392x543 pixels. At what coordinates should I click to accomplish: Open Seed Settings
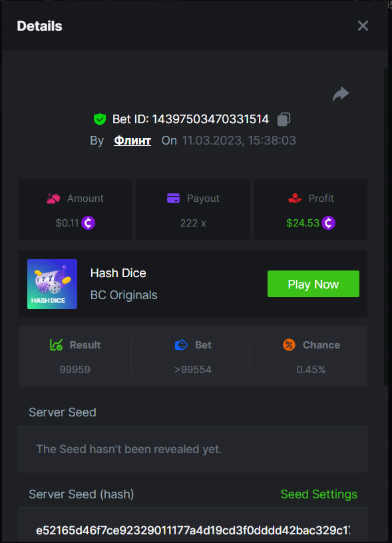[x=319, y=494]
